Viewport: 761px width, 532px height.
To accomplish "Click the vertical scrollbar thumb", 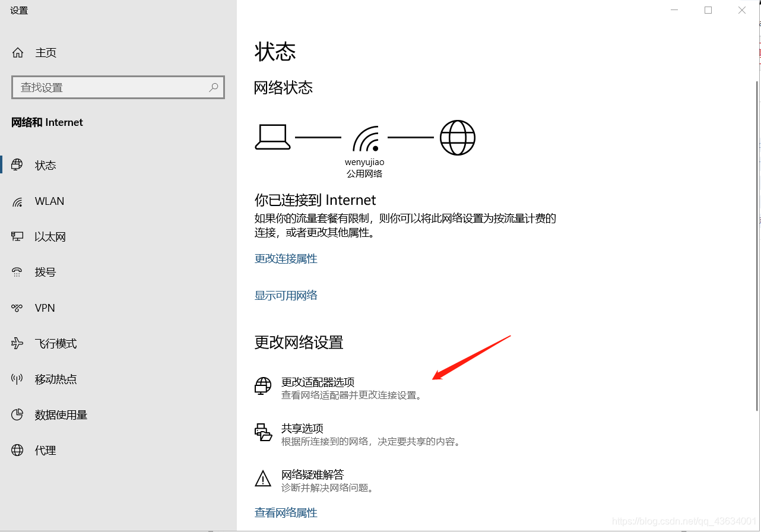I will [x=757, y=245].
